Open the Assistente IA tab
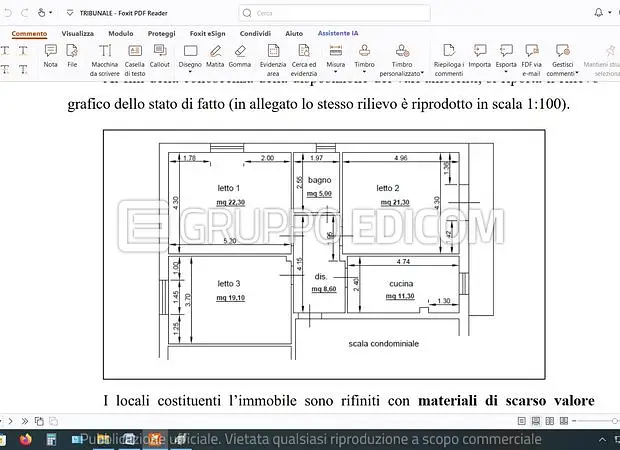This screenshot has width=620, height=450. (x=339, y=33)
